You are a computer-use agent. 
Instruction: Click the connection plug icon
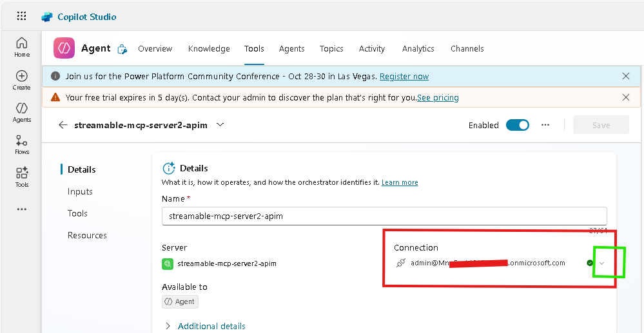[401, 263]
